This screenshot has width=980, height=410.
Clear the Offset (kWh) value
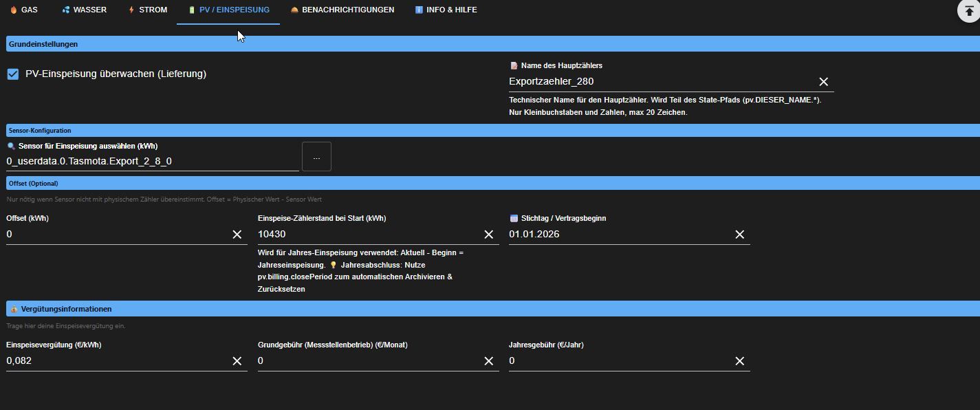237,235
